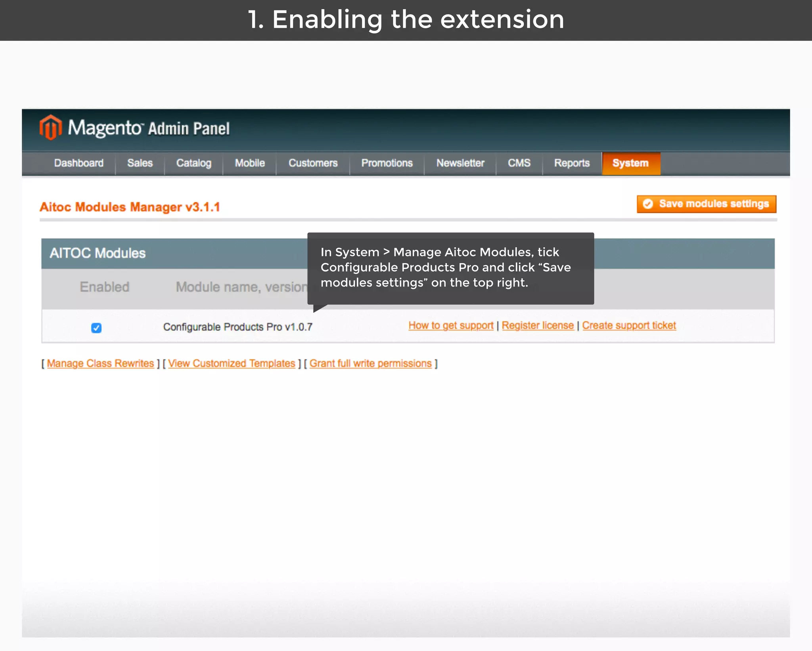The width and height of the screenshot is (812, 651).
Task: Open the Dashboard menu
Action: click(x=79, y=163)
